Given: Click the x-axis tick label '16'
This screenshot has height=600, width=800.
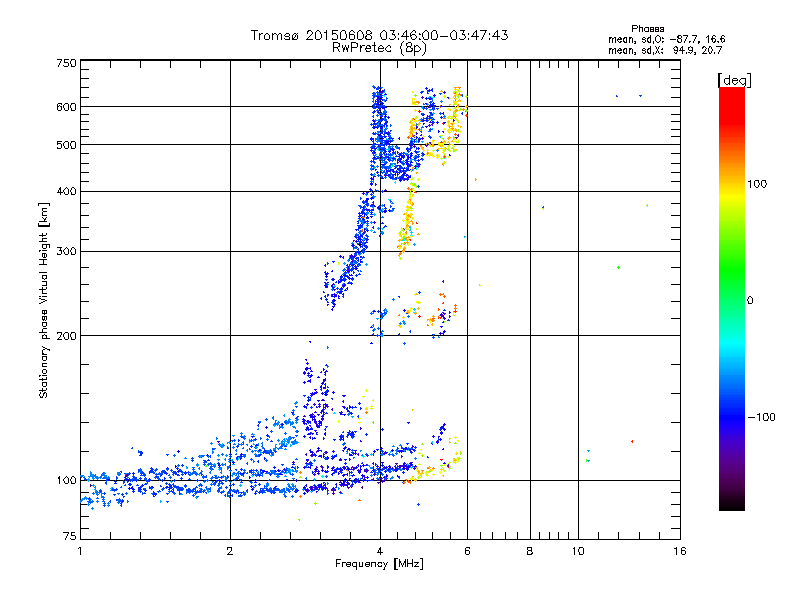Looking at the screenshot, I should coord(680,551).
